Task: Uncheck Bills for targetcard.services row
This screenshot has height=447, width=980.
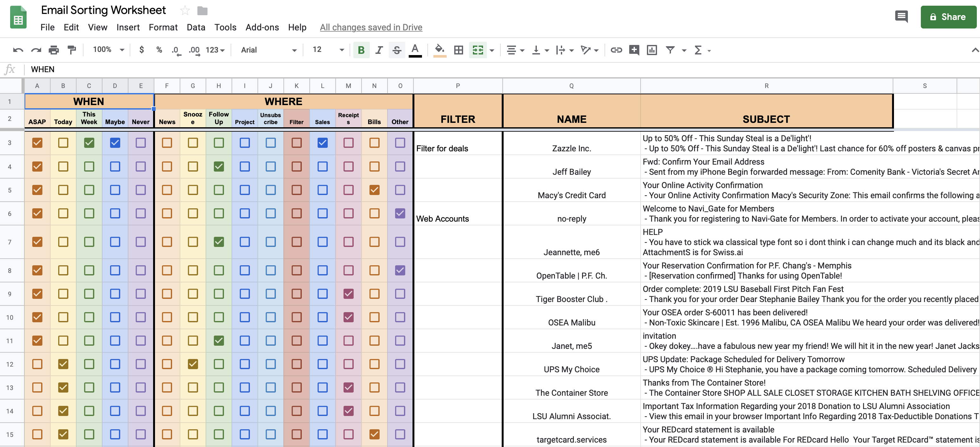Action: pyautogui.click(x=374, y=434)
